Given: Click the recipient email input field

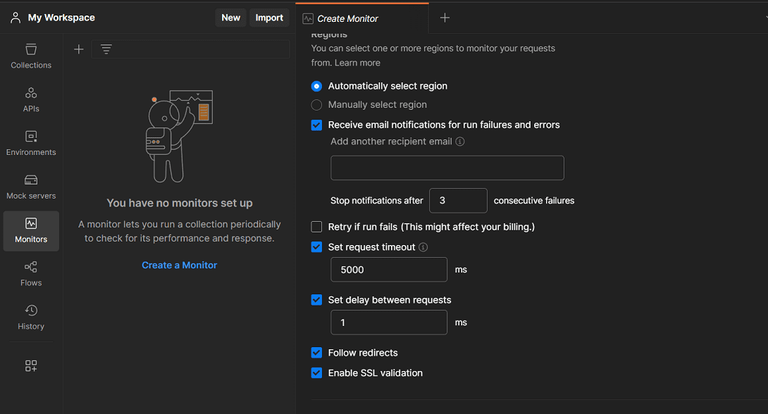Looking at the screenshot, I should (447, 168).
